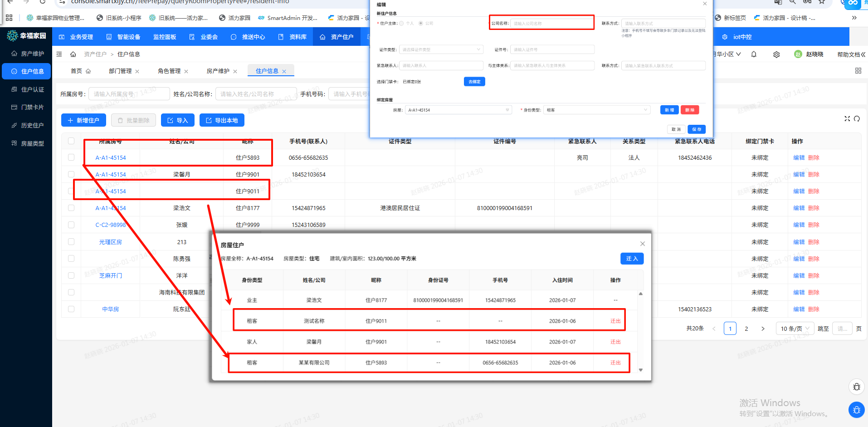Go to page 2 in pagination
Image resolution: width=868 pixels, height=427 pixels.
(x=746, y=329)
